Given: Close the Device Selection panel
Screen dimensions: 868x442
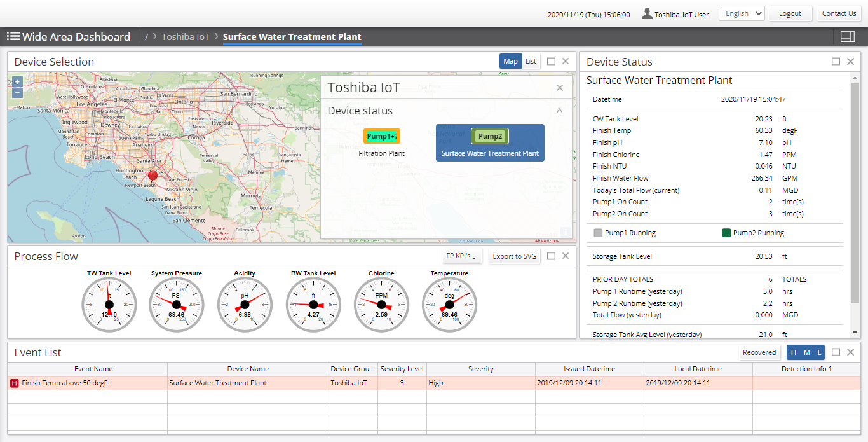Looking at the screenshot, I should click(566, 61).
